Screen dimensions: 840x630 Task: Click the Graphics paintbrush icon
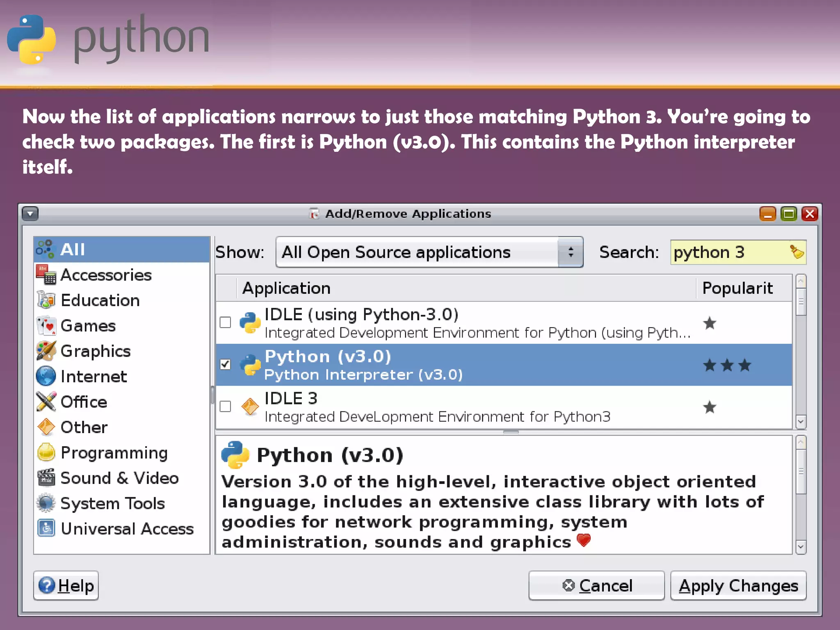click(x=46, y=351)
